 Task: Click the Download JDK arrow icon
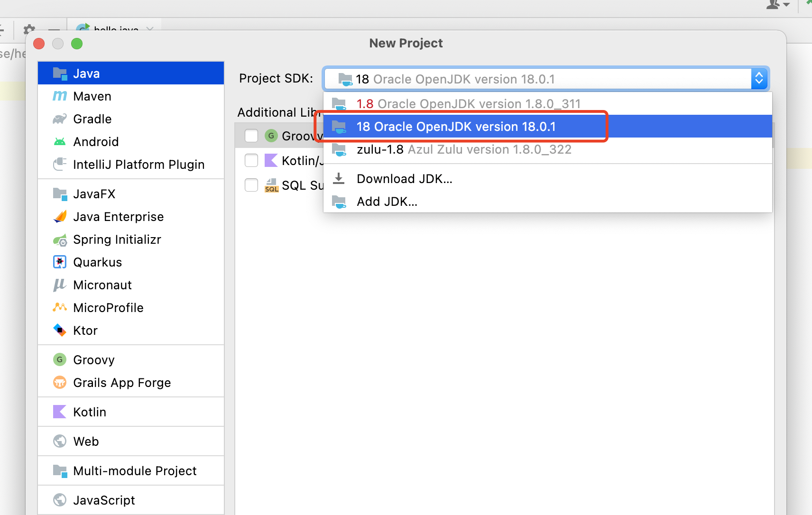pyautogui.click(x=339, y=179)
